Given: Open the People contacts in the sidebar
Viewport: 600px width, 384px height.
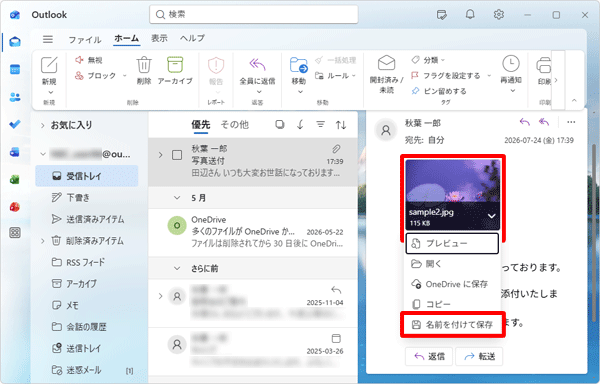Looking at the screenshot, I should click(15, 97).
